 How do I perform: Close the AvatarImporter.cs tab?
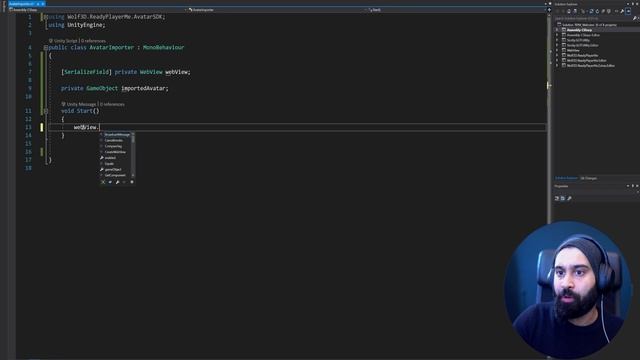(x=42, y=4)
